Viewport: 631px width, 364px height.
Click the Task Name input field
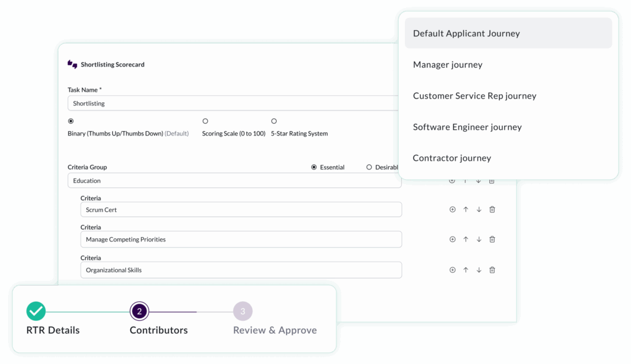pos(234,103)
